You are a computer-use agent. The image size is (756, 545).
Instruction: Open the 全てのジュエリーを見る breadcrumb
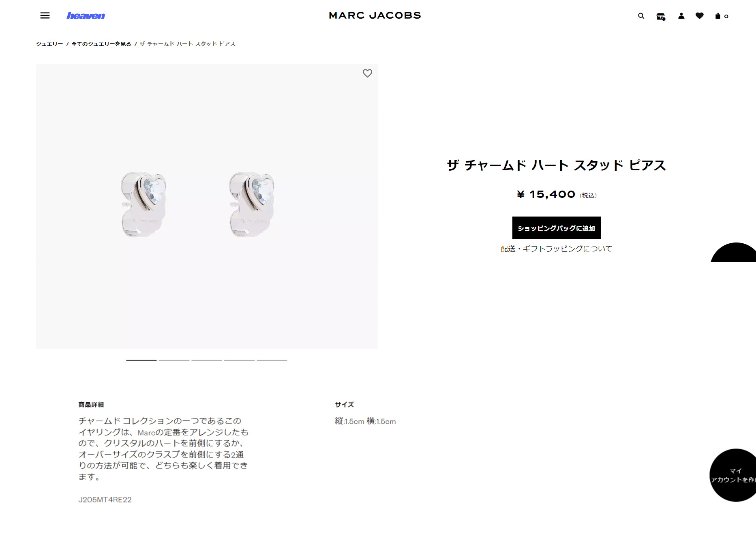(x=101, y=44)
